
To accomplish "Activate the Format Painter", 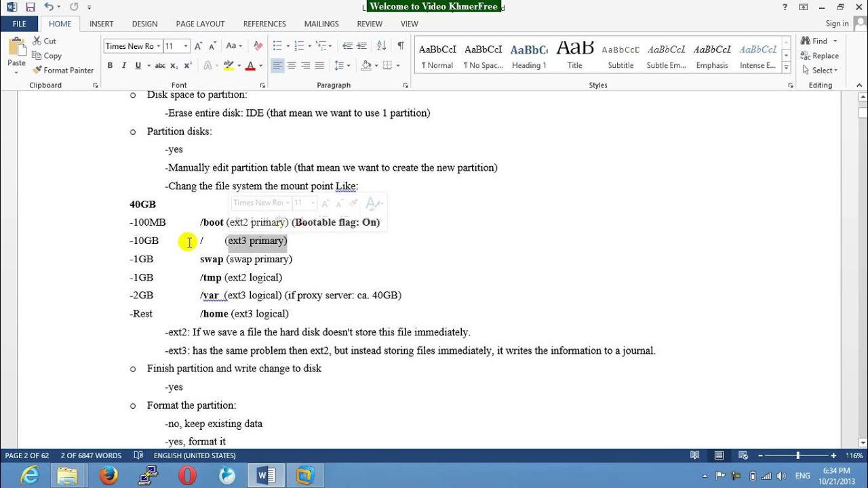I will (x=63, y=70).
